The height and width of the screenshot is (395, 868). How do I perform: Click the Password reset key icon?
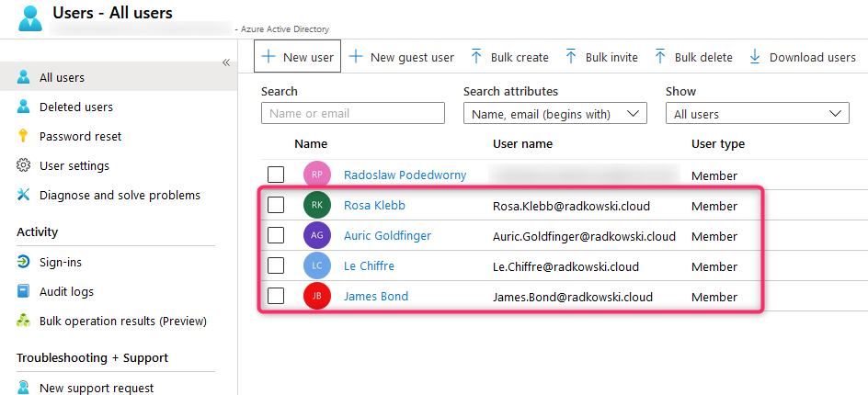(24, 136)
